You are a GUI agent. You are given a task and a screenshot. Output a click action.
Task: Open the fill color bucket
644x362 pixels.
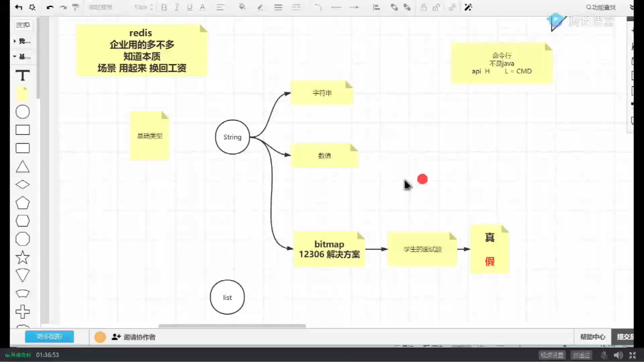(242, 7)
